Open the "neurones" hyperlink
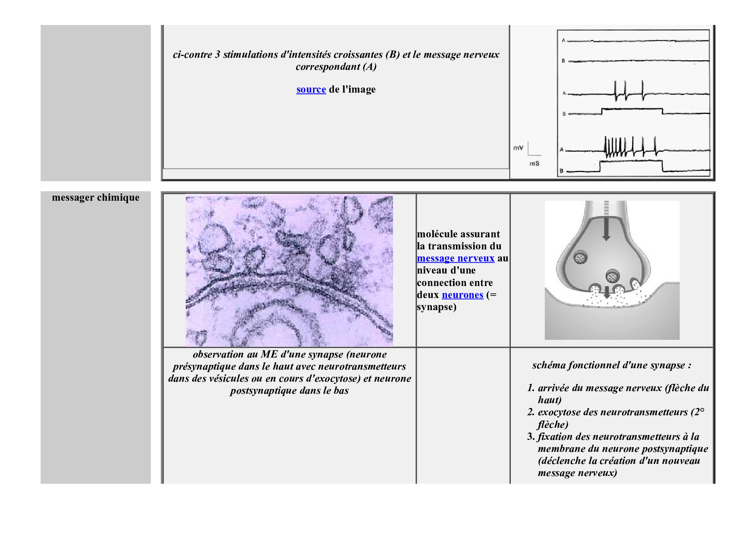The width and height of the screenshot is (756, 535). click(x=462, y=295)
